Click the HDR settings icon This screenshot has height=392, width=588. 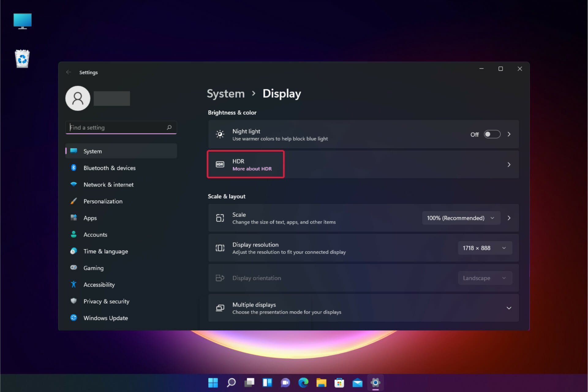point(220,164)
